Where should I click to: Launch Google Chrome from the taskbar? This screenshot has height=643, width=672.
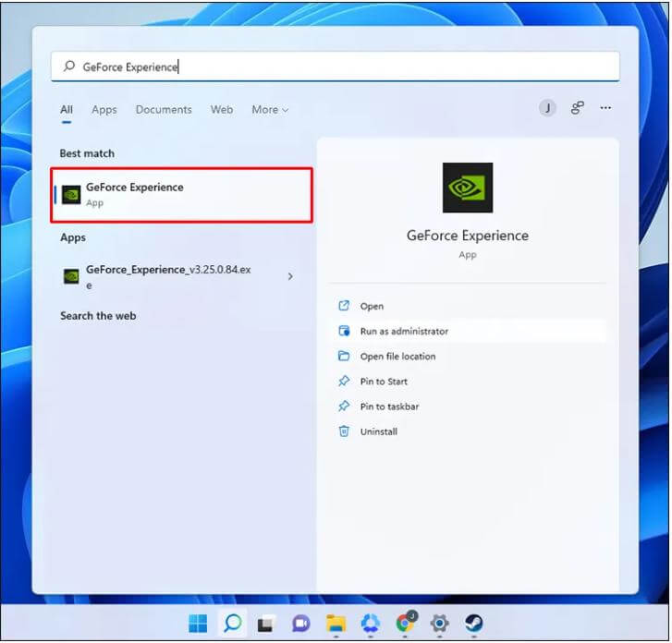pyautogui.click(x=405, y=623)
